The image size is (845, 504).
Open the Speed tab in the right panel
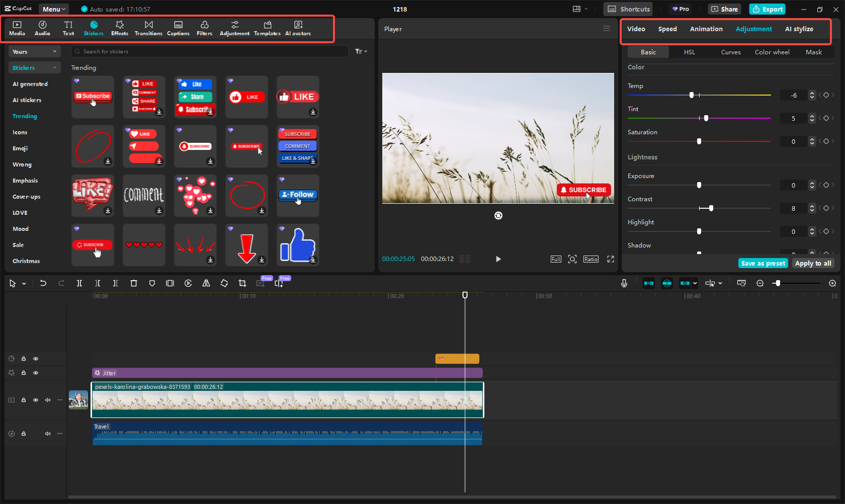point(667,29)
